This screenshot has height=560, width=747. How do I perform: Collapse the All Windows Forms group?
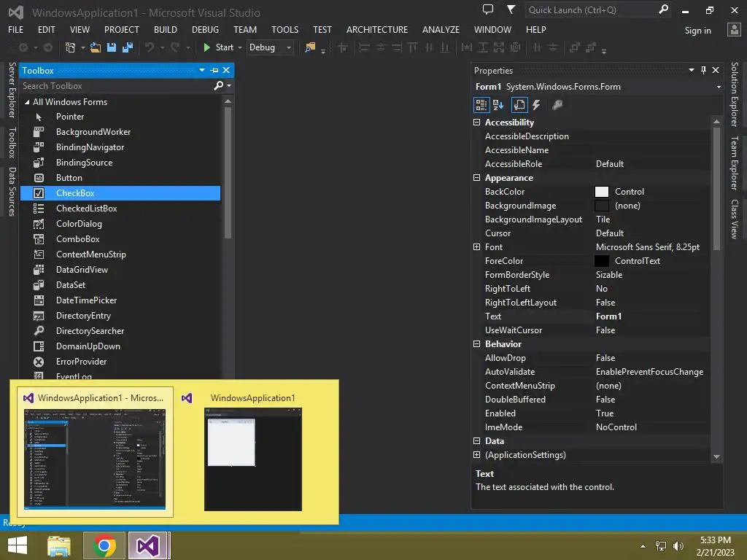[x=27, y=102]
